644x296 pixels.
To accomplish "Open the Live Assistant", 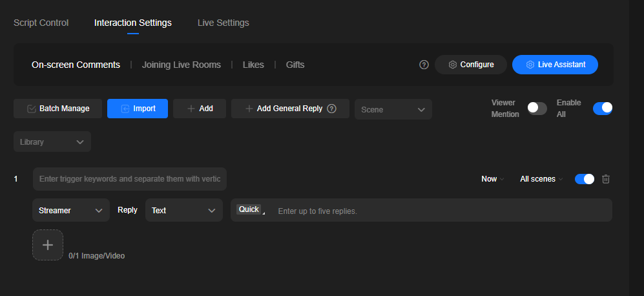I will 555,65.
